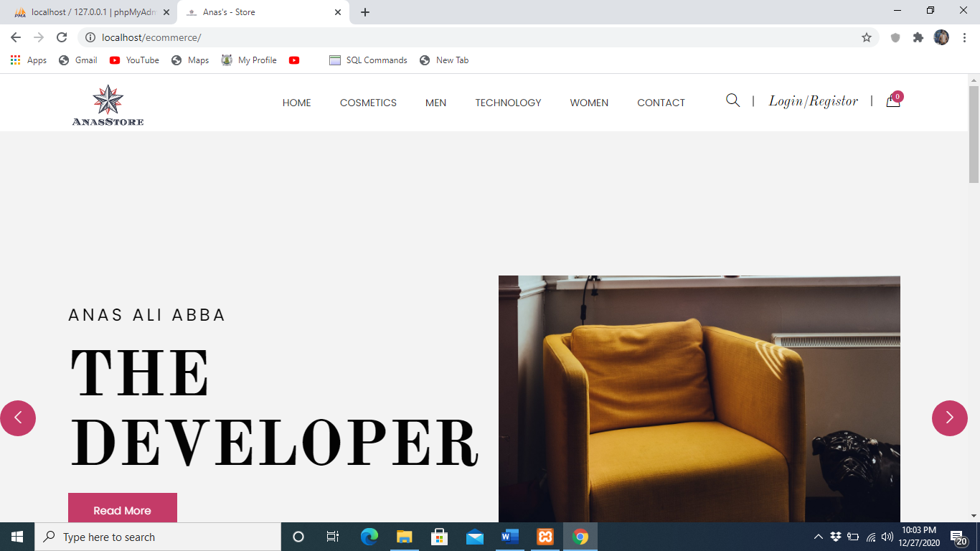Open the CONTACT page link

tap(661, 103)
